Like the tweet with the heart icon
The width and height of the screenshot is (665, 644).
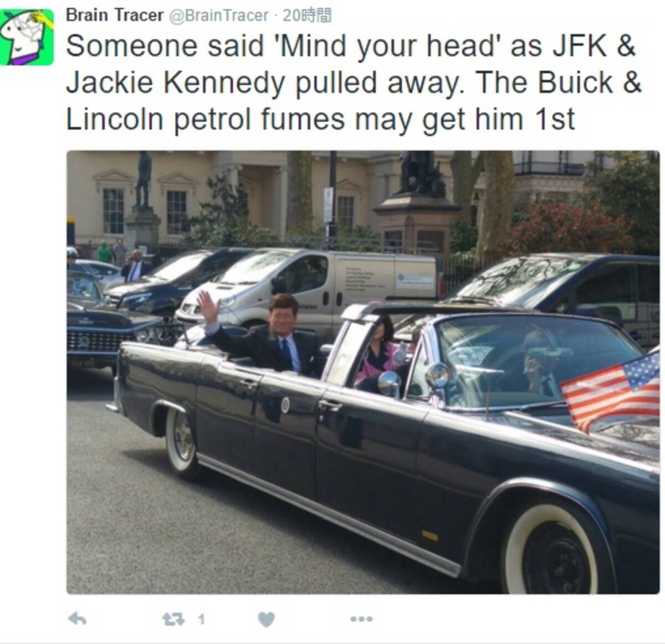point(267,619)
